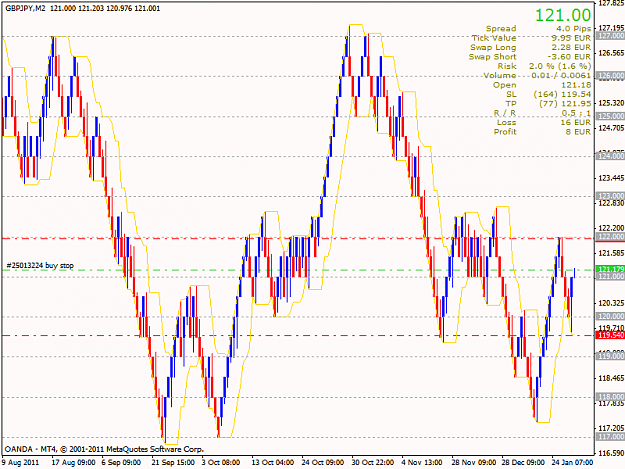Viewport: 625px width, 469px height.
Task: Click the 17 Aug 09:00 time axis label
Action: point(73,462)
